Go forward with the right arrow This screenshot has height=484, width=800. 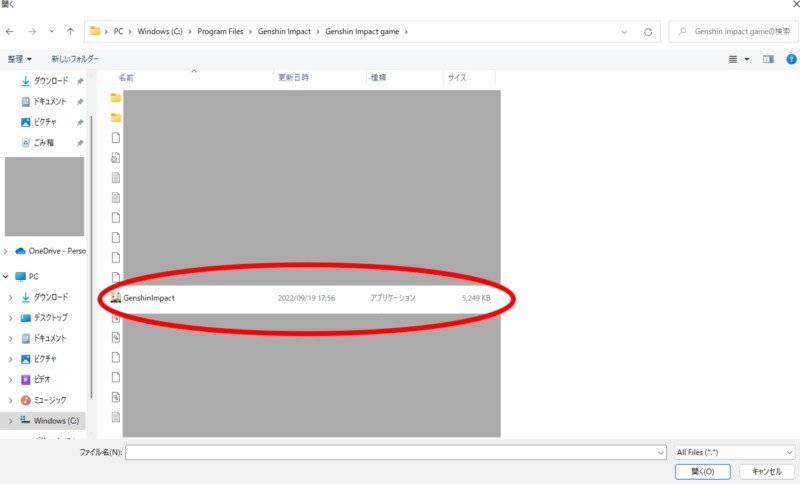(x=32, y=32)
